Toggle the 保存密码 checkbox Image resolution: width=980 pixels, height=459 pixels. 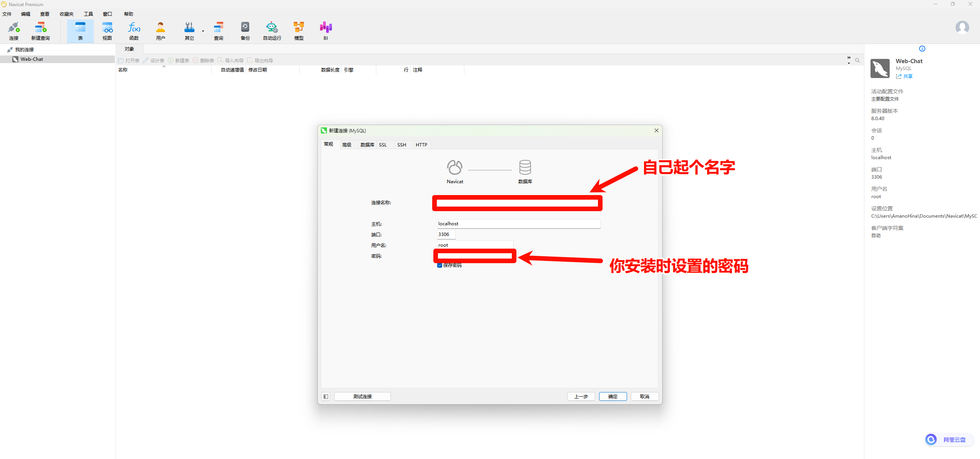[x=439, y=265]
